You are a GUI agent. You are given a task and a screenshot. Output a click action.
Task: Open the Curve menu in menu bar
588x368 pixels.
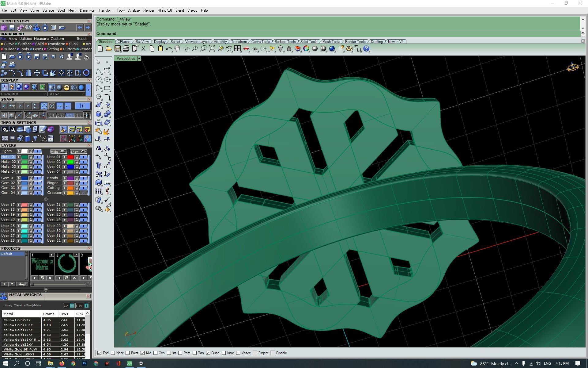pos(34,10)
